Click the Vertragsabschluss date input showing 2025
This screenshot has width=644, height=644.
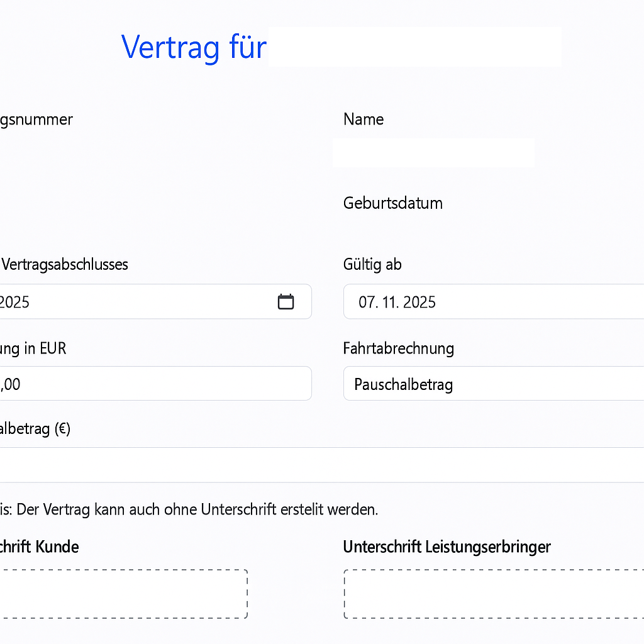click(x=156, y=301)
